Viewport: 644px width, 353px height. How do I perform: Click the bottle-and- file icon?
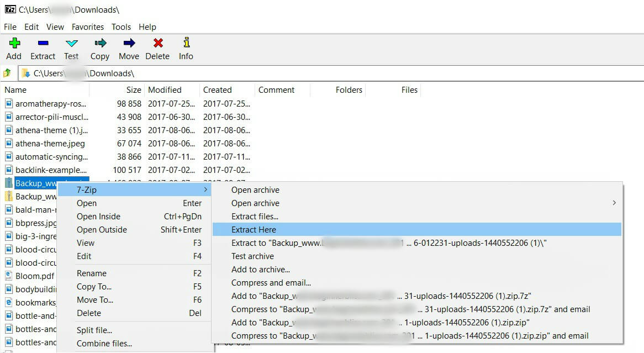click(x=9, y=315)
